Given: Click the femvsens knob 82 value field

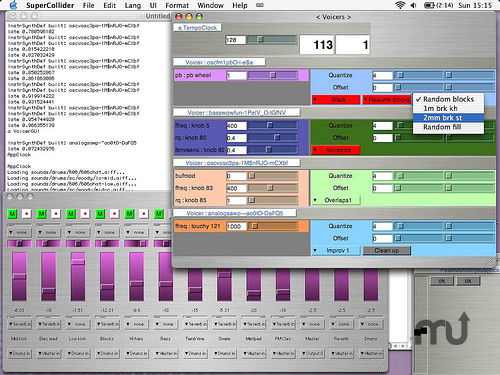Looking at the screenshot, I should coord(236,150).
